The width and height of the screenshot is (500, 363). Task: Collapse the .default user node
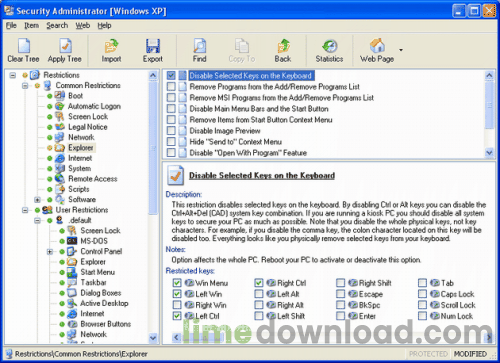pyautogui.click(x=37, y=220)
